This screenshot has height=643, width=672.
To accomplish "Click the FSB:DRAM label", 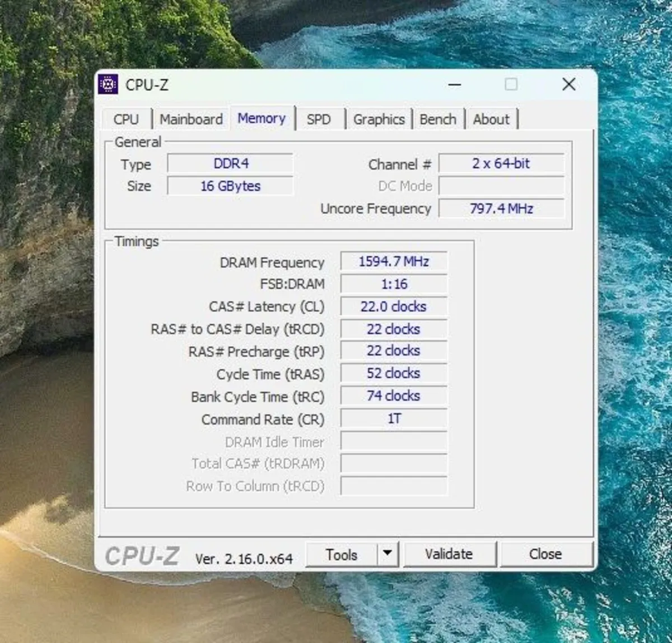I will coord(292,285).
